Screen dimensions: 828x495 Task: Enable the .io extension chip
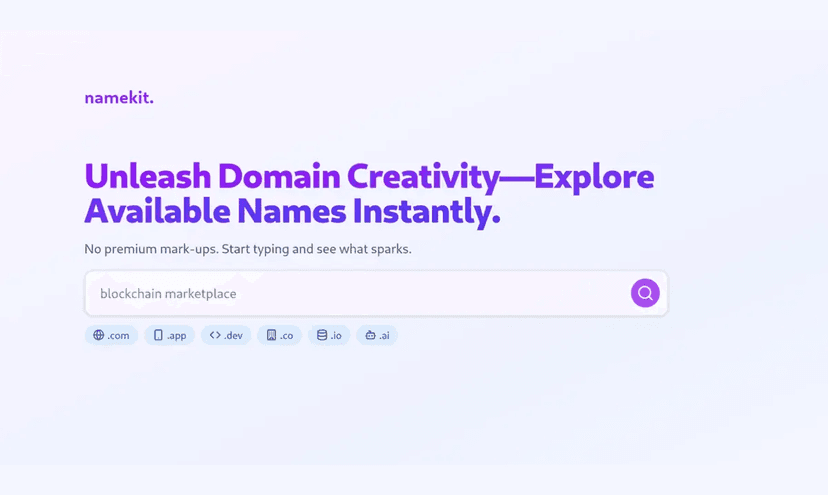pyautogui.click(x=329, y=335)
